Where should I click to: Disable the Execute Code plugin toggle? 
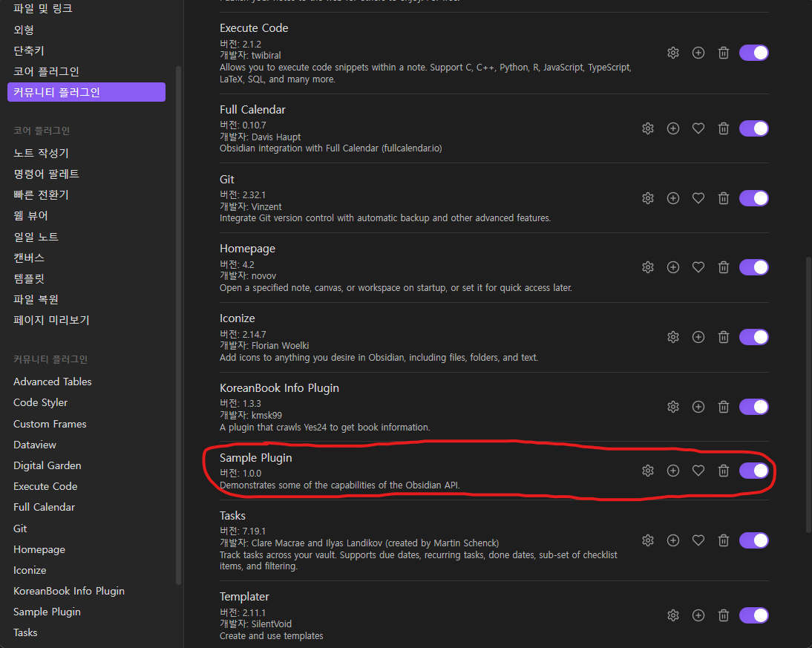753,53
